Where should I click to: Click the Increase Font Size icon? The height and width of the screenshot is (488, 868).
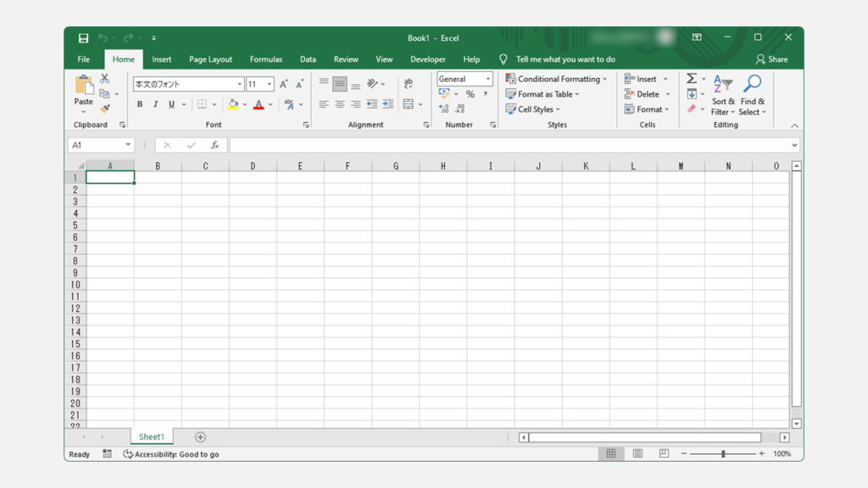click(283, 84)
